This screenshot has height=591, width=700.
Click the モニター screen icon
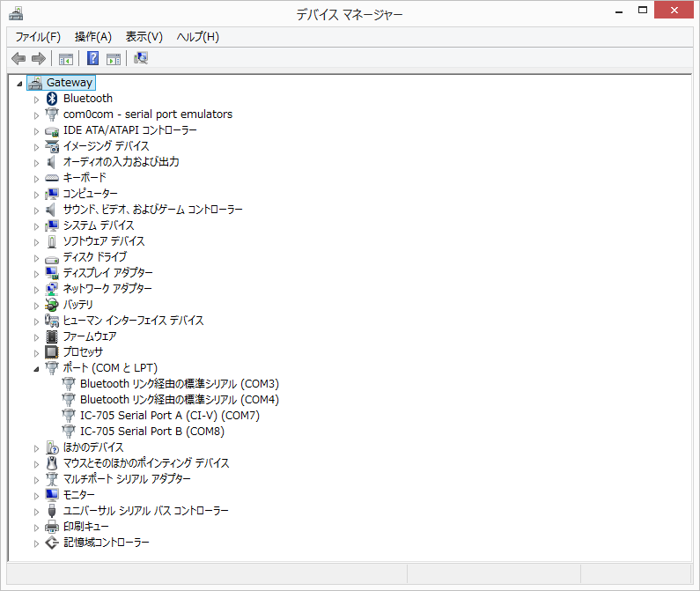coord(52,494)
